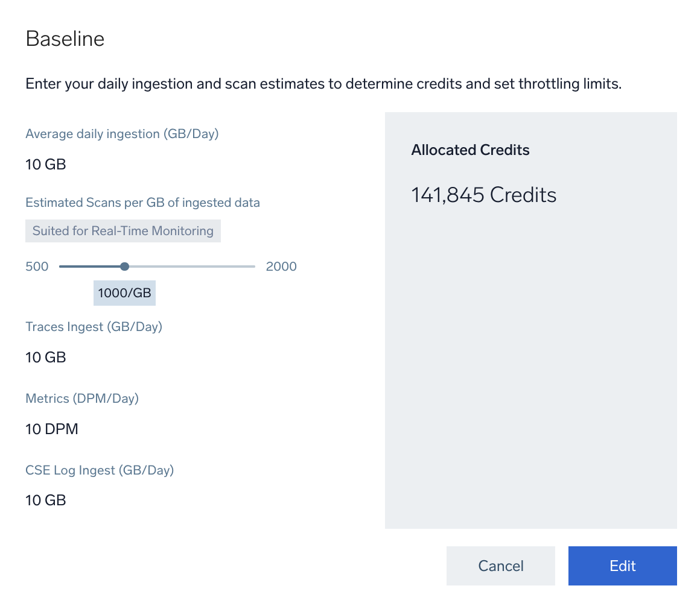Click the Suited for Real-Time Monitoring badge
The width and height of the screenshot is (700, 609).
(x=123, y=231)
